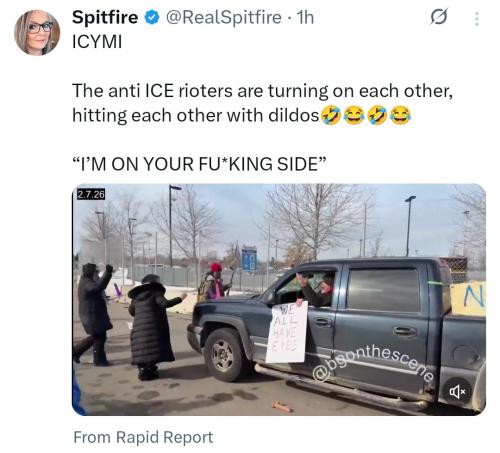Viewport: 500px width, 453px height.
Task: Click the first rolling-laughing emoji
Action: pos(330,116)
